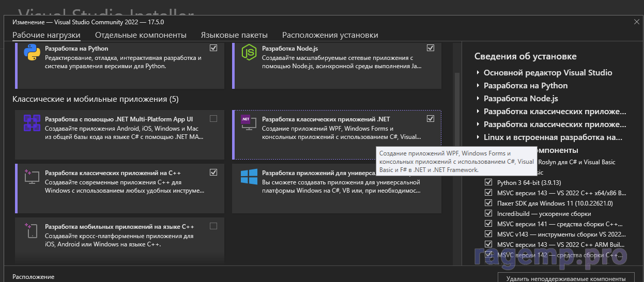
Task: Expand Разработка на Python in install details
Action: point(478,86)
